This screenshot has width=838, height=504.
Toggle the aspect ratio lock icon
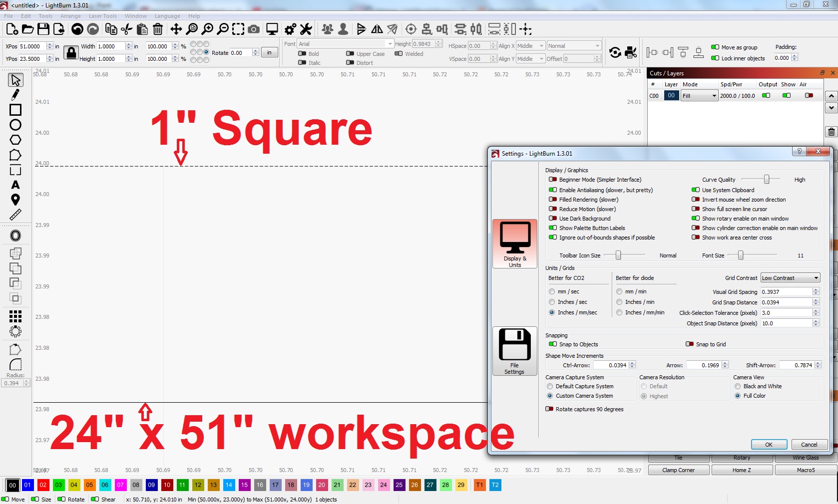coord(71,52)
